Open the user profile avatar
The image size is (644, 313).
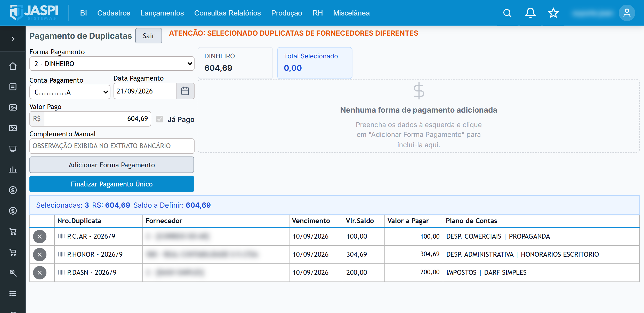(627, 13)
